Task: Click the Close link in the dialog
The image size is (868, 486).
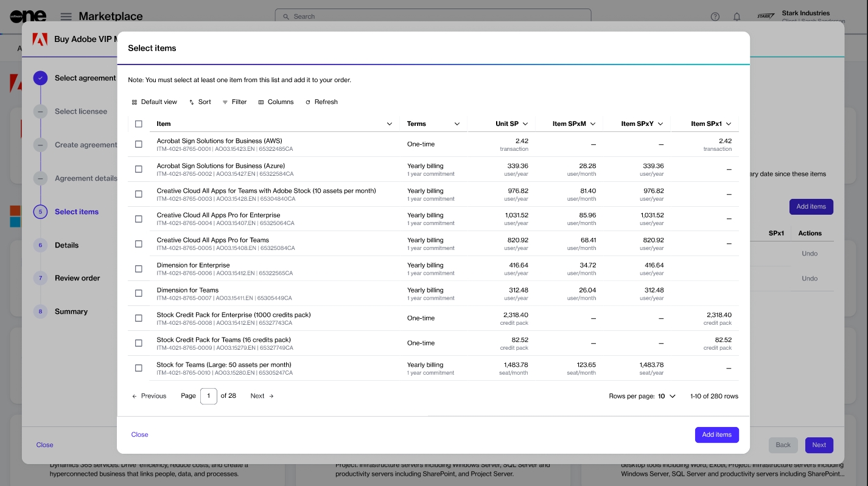Action: tap(140, 435)
